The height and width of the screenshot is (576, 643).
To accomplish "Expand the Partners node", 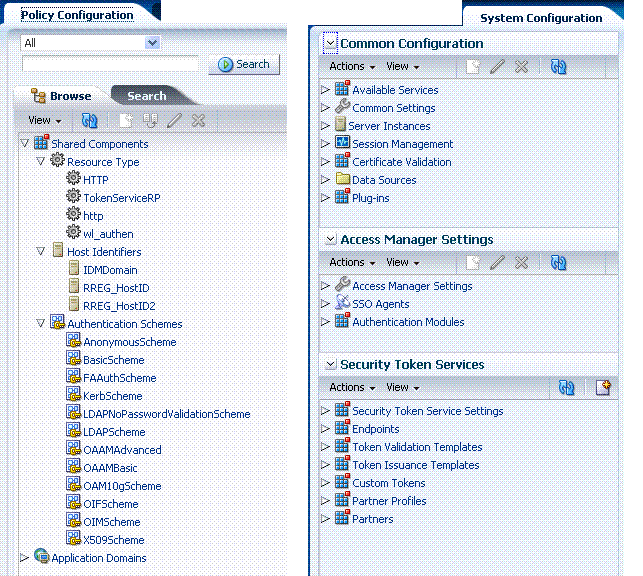I will point(325,519).
